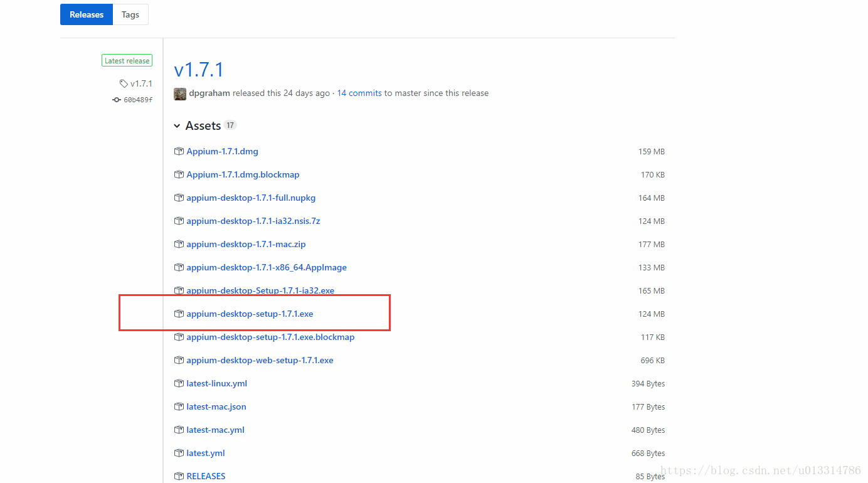Download appium-desktop-web-setup-1.7.1.exe
The image size is (868, 483).
(260, 360)
